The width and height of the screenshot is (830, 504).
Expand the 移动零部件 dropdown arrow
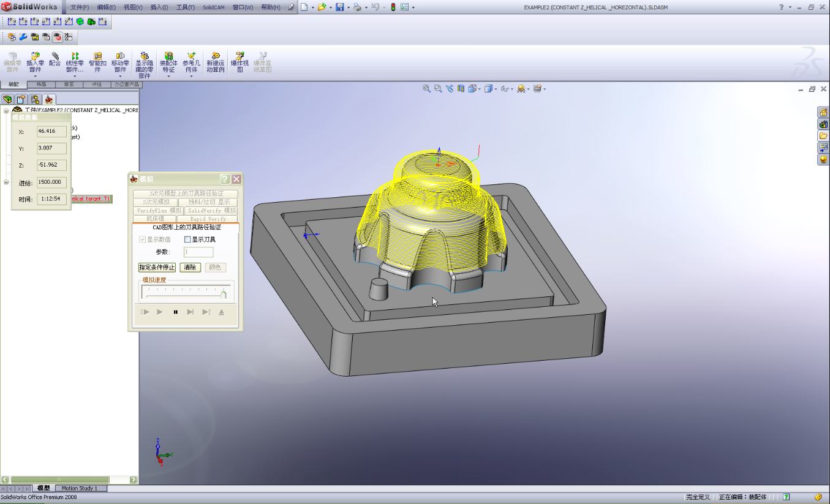[120, 77]
